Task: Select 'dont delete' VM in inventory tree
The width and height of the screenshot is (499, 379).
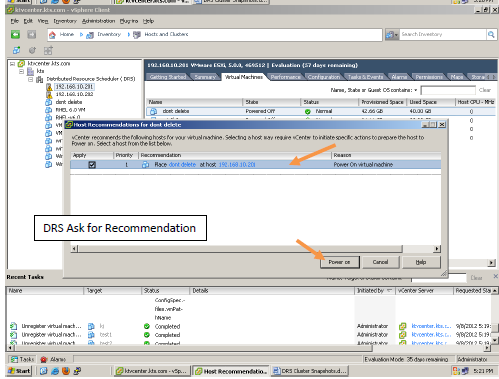Action: click(69, 102)
